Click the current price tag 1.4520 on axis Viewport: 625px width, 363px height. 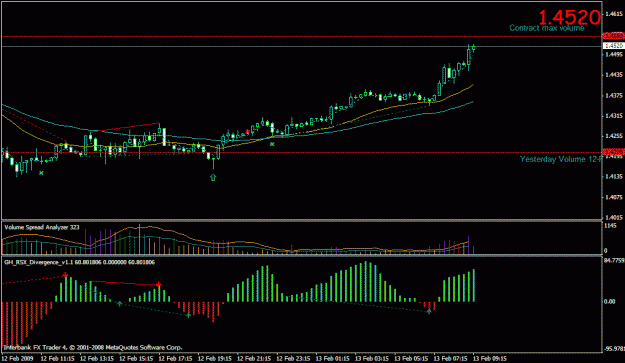pyautogui.click(x=613, y=46)
